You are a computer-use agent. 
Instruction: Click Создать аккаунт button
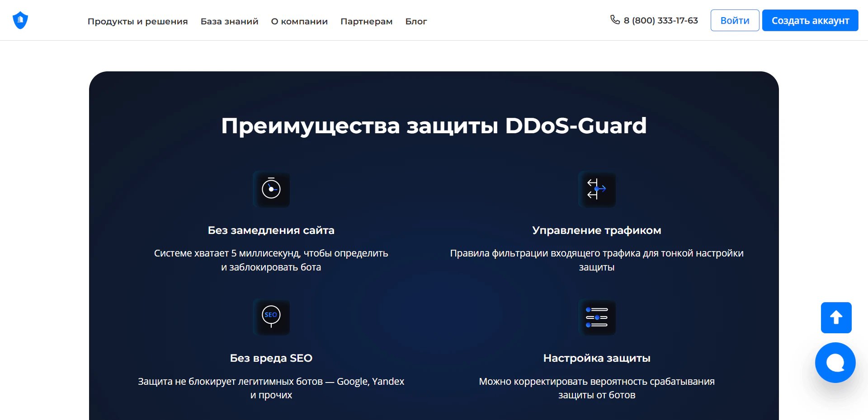810,20
